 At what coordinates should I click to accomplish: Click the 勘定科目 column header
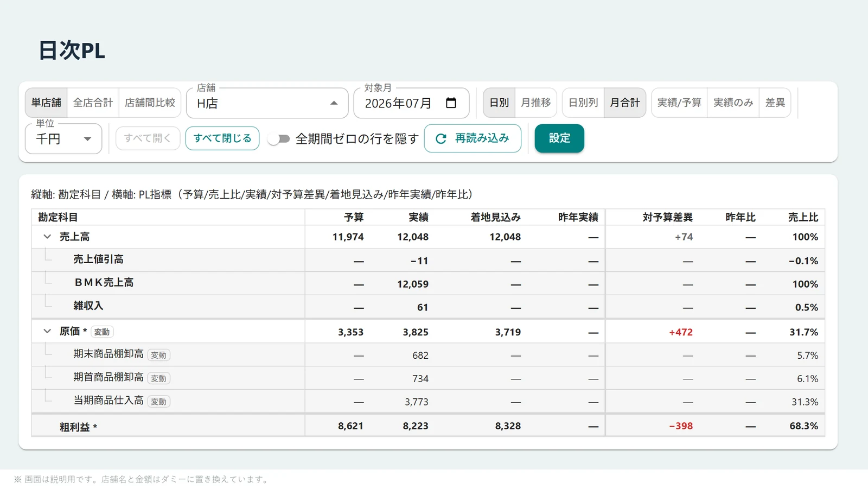tap(58, 218)
